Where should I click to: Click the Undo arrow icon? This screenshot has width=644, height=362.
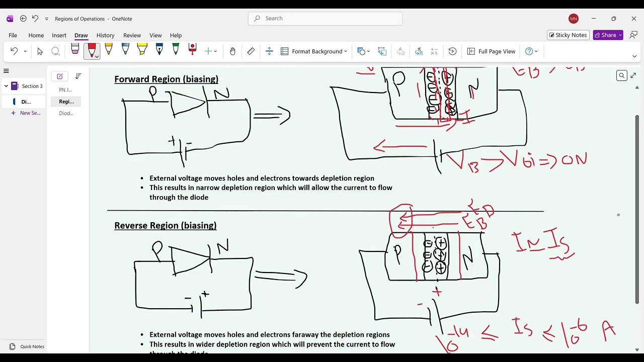pyautogui.click(x=14, y=51)
